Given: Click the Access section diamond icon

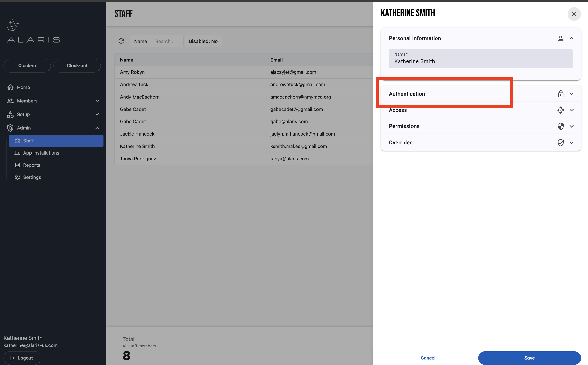Looking at the screenshot, I should pos(561,110).
